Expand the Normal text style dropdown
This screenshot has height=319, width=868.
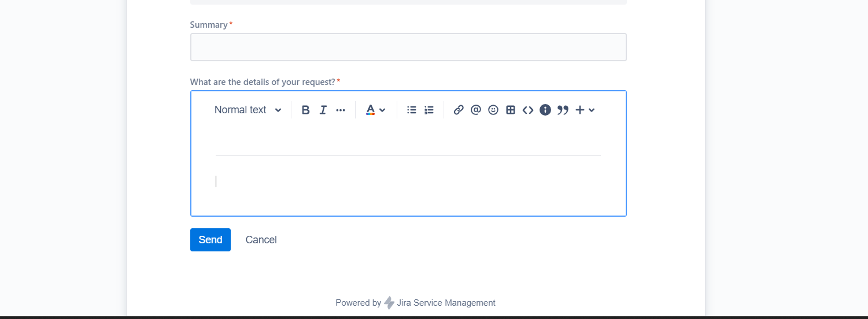(248, 110)
